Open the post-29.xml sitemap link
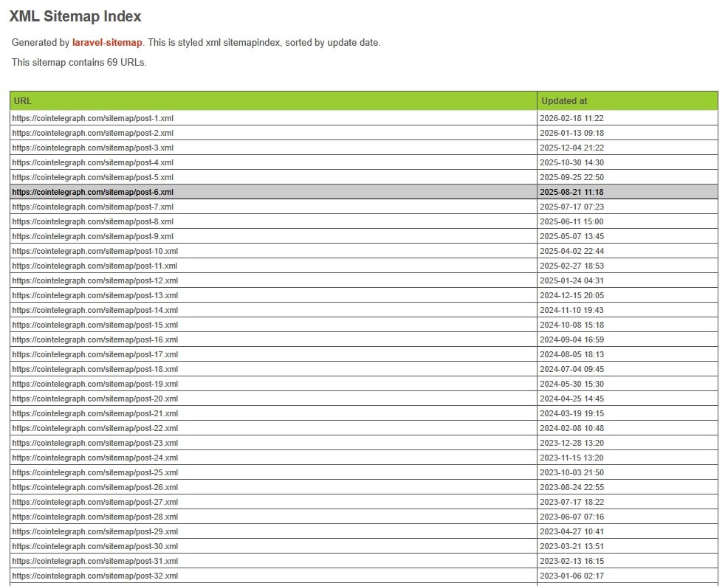Image resolution: width=728 pixels, height=586 pixels. [95, 531]
